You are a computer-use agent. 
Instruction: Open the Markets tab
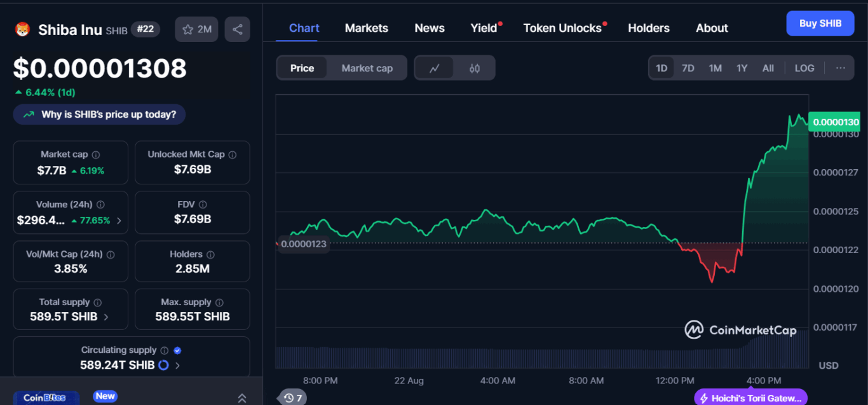[x=367, y=28]
